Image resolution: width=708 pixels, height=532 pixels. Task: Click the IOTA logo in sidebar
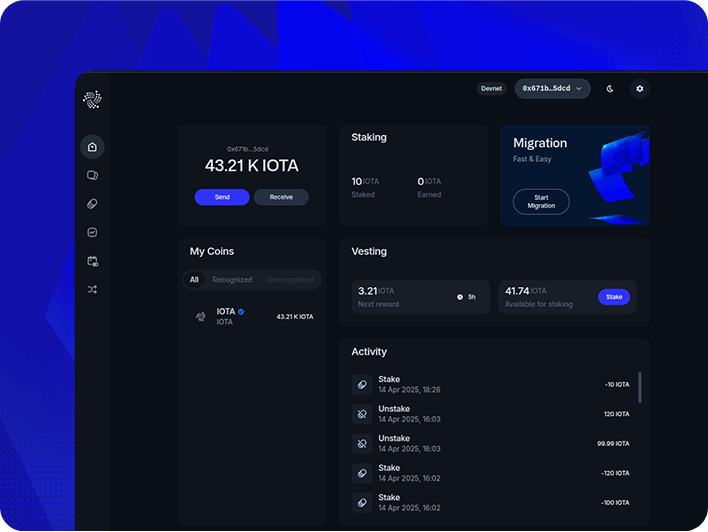(92, 99)
